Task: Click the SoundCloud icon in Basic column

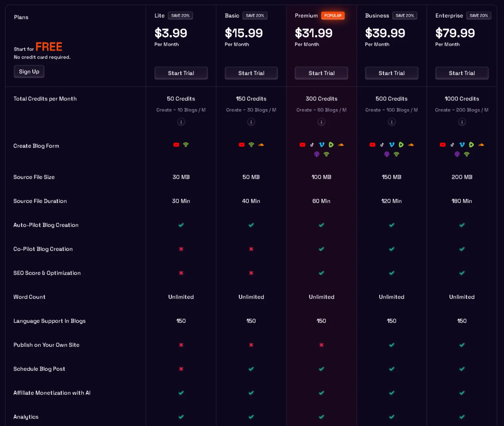Action: pos(261,145)
